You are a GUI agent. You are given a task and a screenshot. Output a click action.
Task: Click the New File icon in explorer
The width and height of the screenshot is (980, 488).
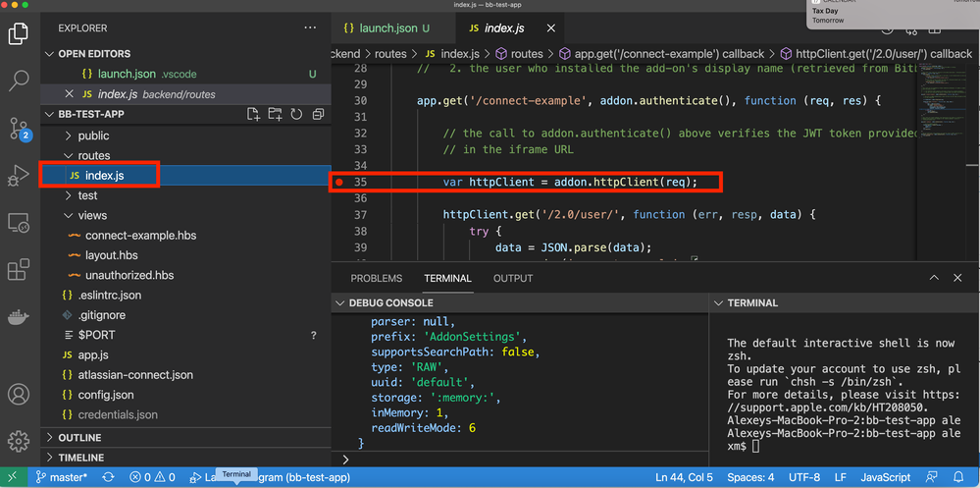(253, 115)
